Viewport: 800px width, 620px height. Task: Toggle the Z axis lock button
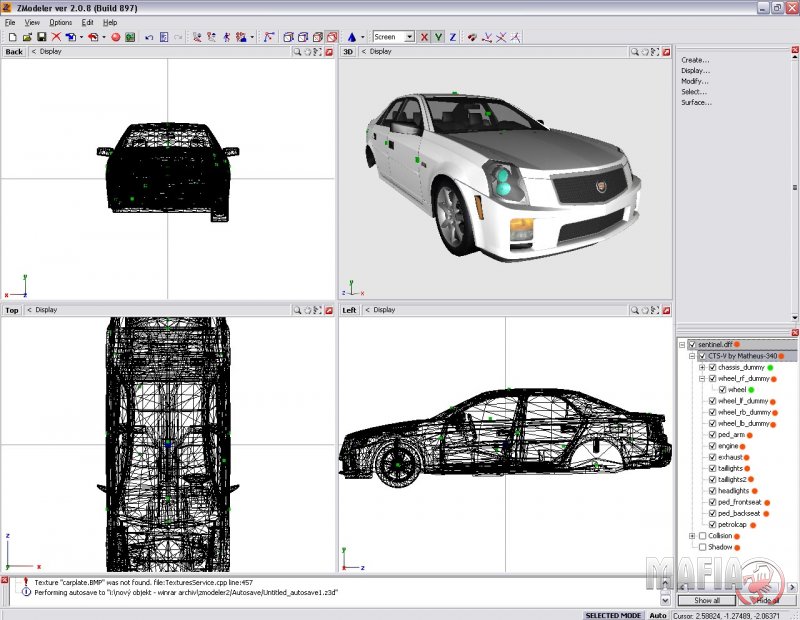point(452,37)
